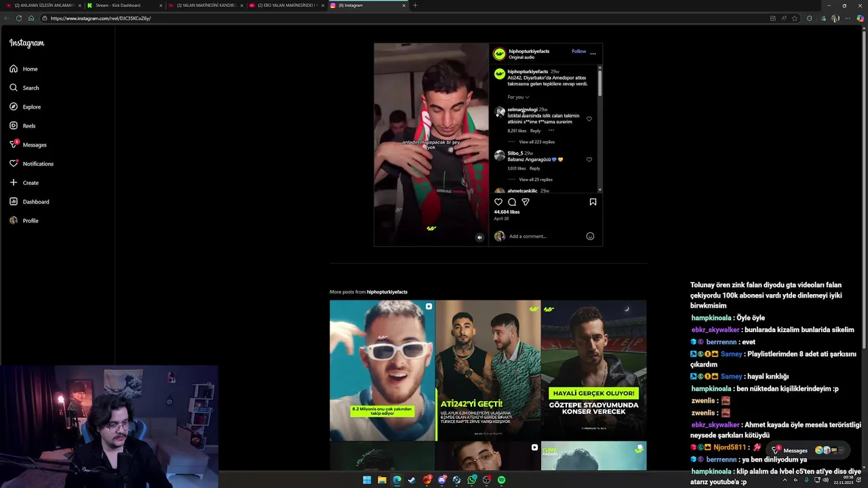
Task: Open the Notifications heart icon in sidebar
Action: [14, 163]
